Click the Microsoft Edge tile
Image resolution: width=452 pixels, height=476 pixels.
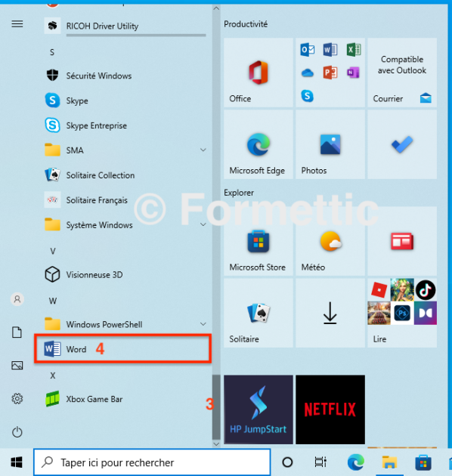coord(259,144)
